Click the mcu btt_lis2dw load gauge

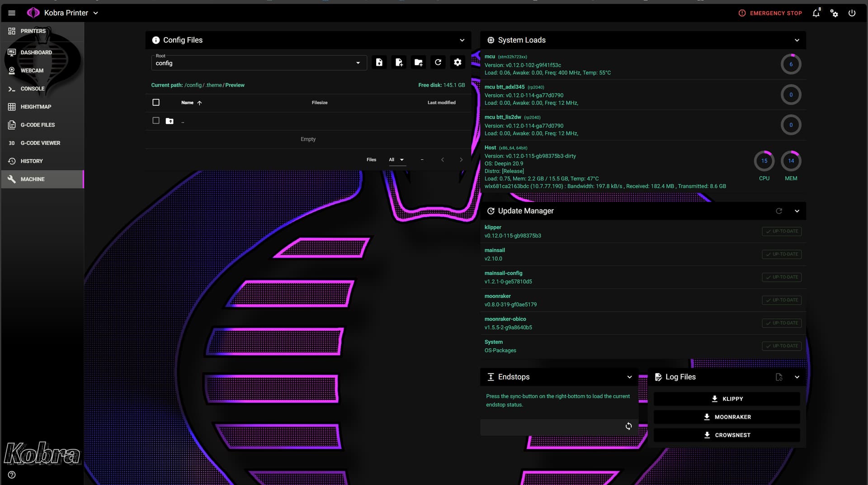coord(791,125)
